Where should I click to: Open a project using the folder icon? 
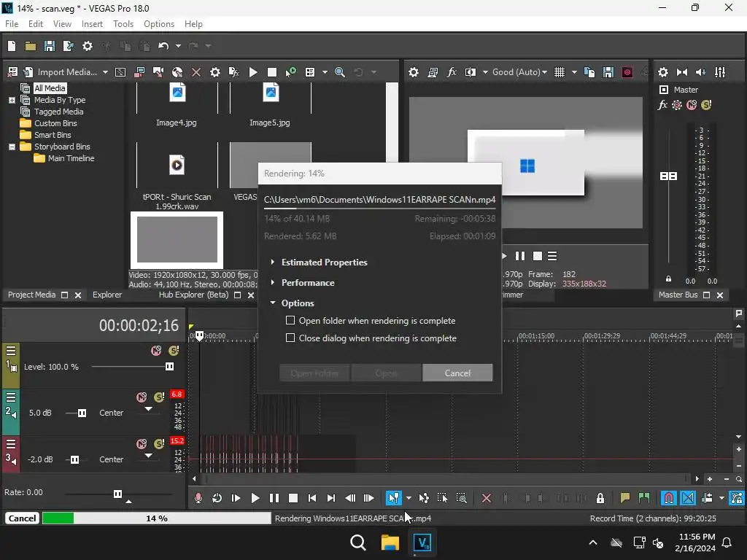click(31, 46)
